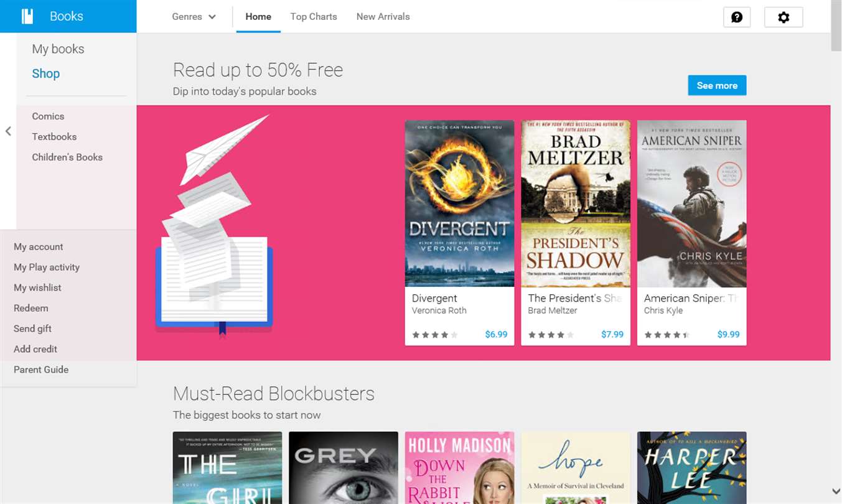Open My books in sidebar

[x=58, y=49]
